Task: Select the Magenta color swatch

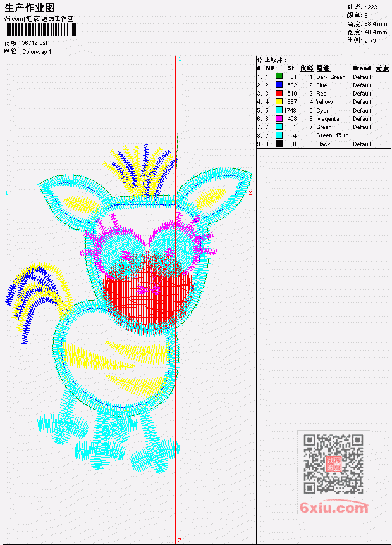Action: click(x=279, y=118)
